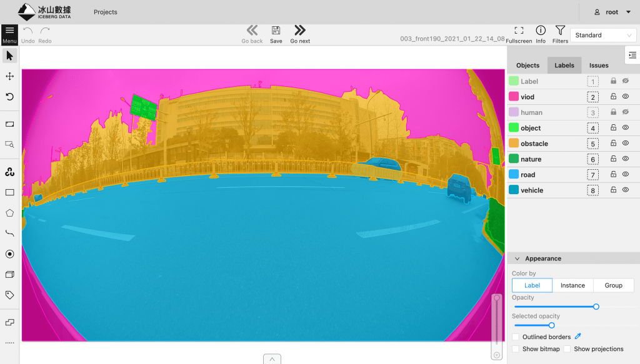The width and height of the screenshot is (640, 364).
Task: Switch to the Issues tab
Action: tap(599, 66)
